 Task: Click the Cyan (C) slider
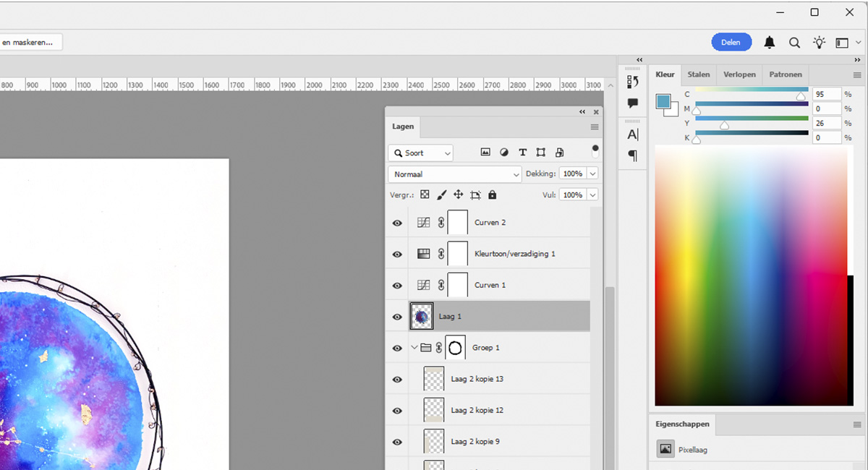tap(752, 95)
